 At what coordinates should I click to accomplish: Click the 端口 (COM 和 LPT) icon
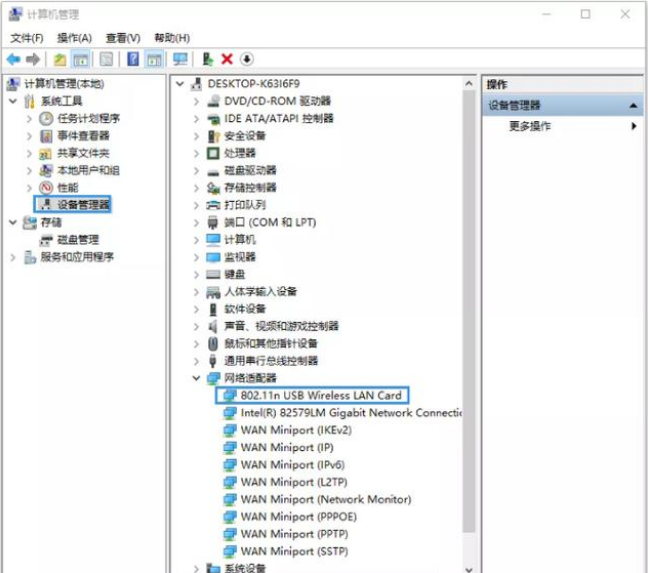pyautogui.click(x=213, y=223)
